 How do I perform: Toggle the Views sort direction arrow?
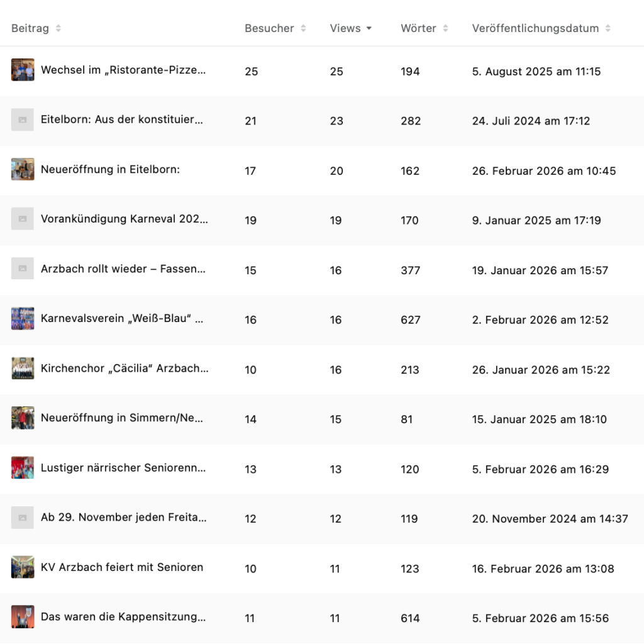369,28
